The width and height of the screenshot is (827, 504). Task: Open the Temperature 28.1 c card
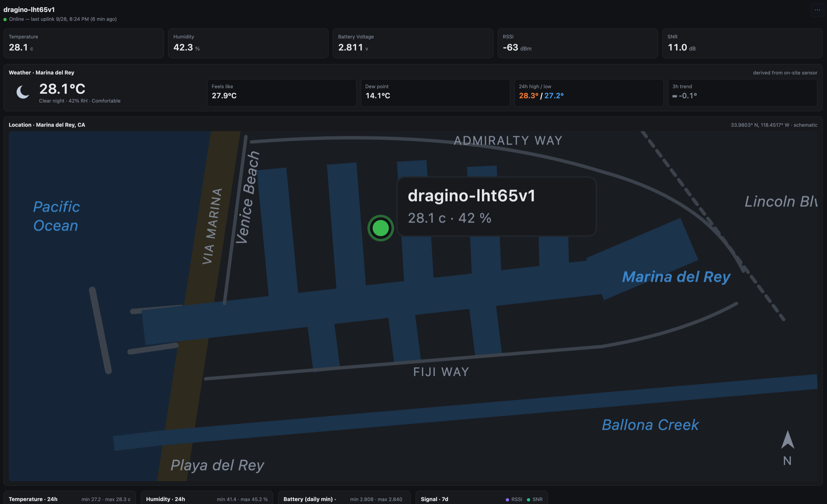point(84,43)
